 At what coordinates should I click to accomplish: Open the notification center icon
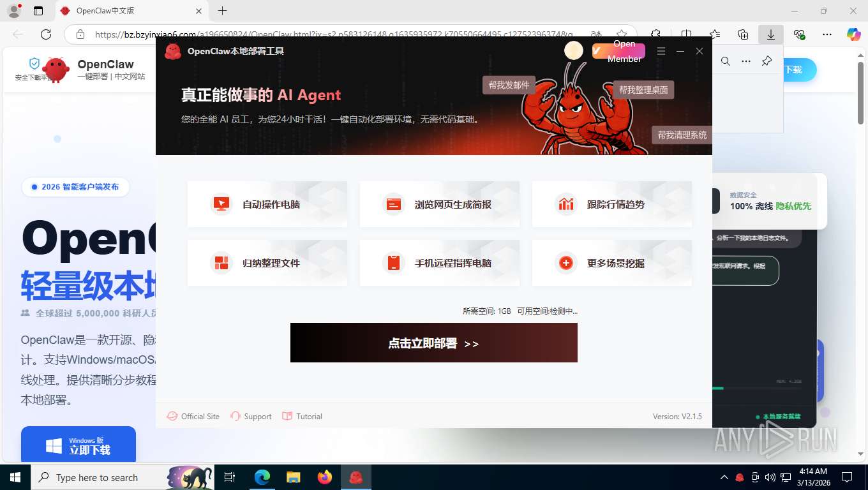pyautogui.click(x=847, y=477)
